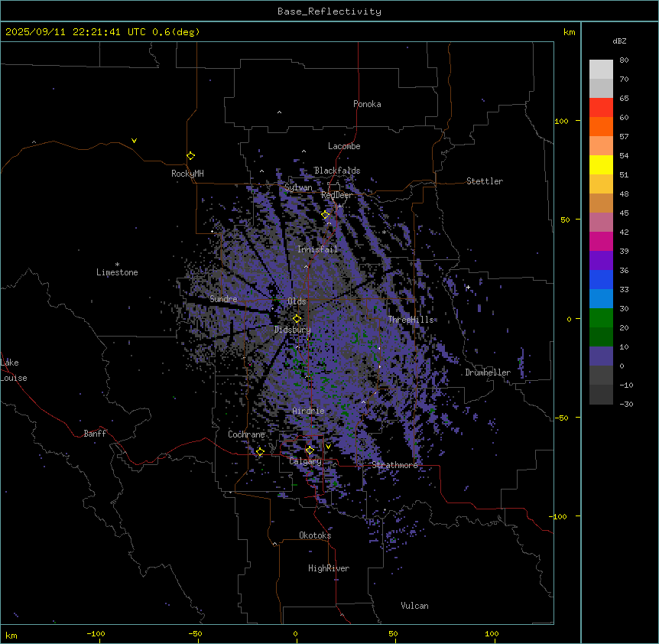Select the Olds town label
659x644 pixels.
[297, 301]
